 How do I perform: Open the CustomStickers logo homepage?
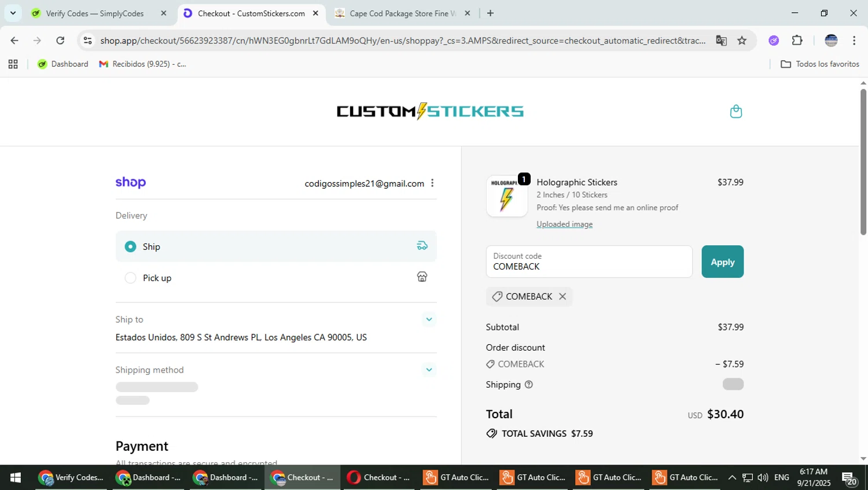click(430, 111)
